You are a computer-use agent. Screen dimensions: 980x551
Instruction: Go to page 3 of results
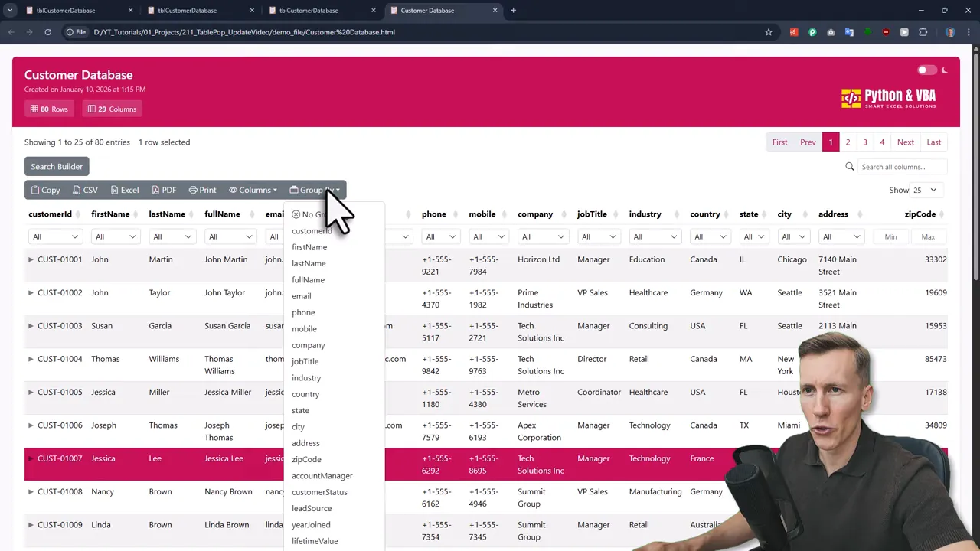click(864, 142)
